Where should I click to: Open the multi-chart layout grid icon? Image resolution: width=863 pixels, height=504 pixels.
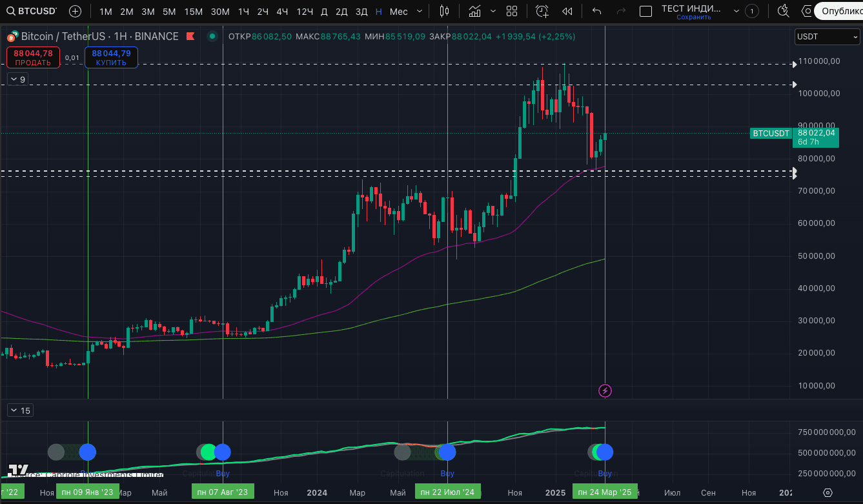[512, 10]
